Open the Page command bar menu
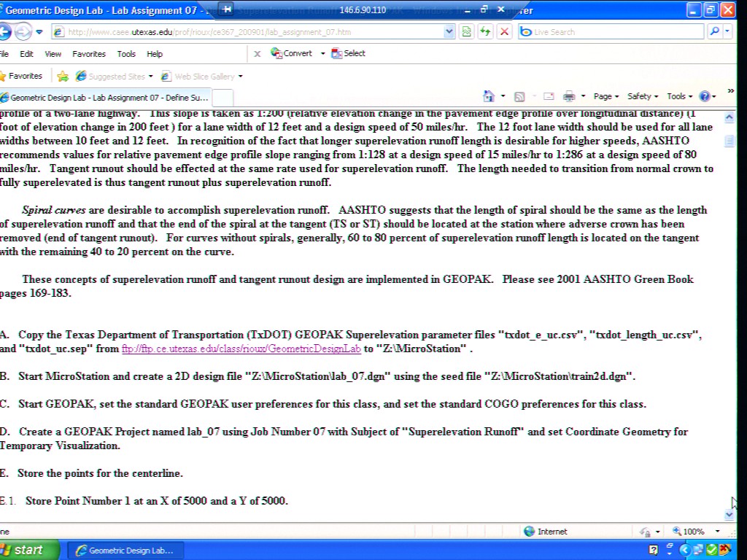 pos(606,96)
